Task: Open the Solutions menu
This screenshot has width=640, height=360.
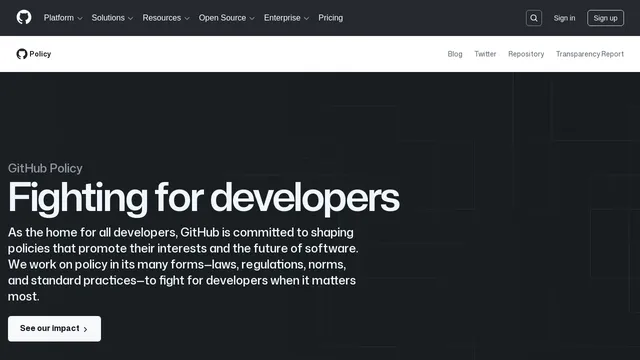Action: tap(112, 18)
